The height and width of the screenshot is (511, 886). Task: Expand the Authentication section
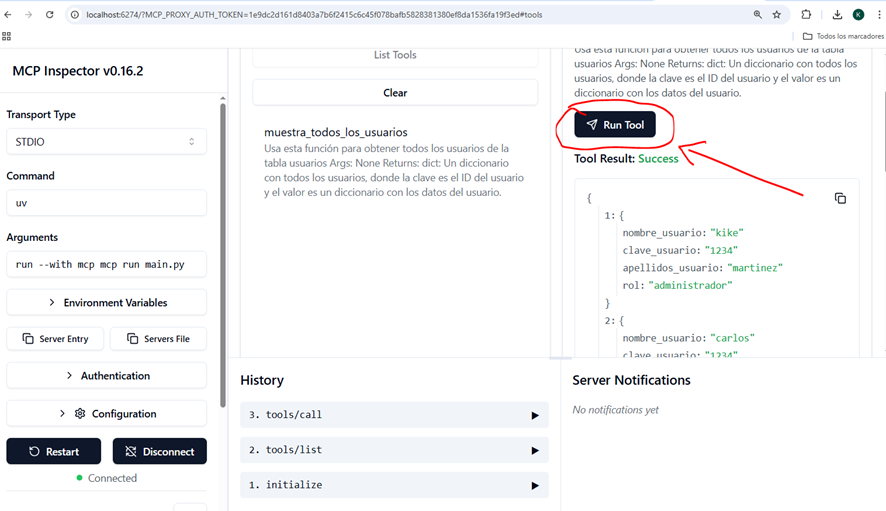click(x=106, y=376)
